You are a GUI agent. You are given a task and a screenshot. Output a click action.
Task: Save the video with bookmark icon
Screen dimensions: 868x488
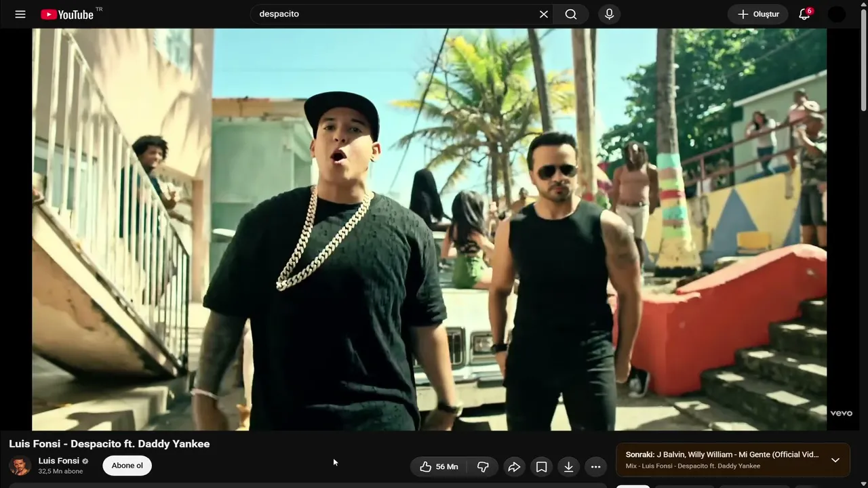[x=541, y=466]
